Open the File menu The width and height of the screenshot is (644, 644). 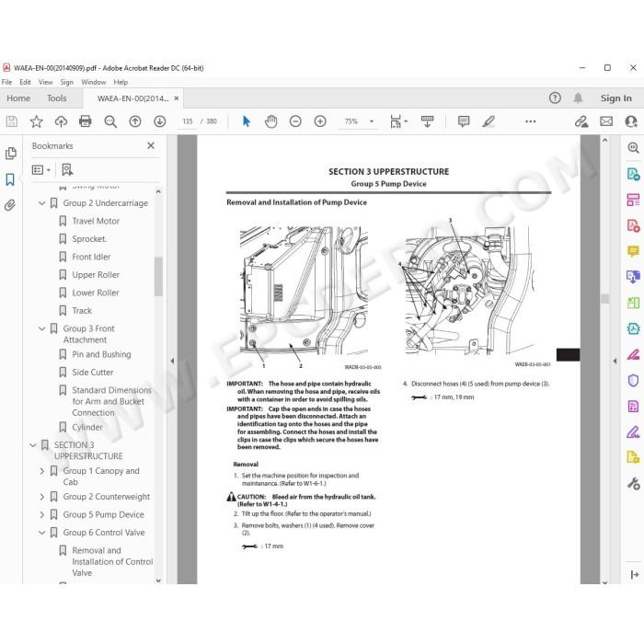click(x=7, y=82)
